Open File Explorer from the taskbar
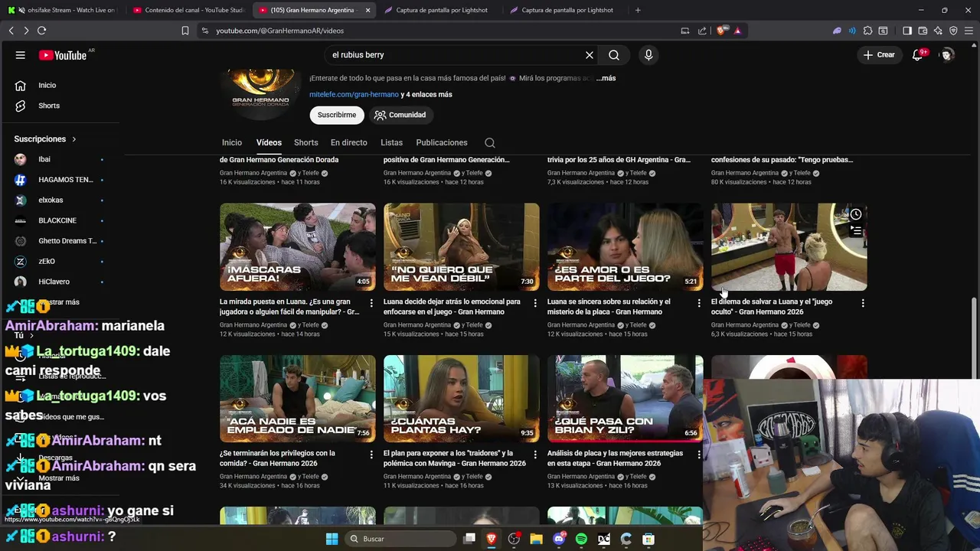980x551 pixels. [x=536, y=539]
